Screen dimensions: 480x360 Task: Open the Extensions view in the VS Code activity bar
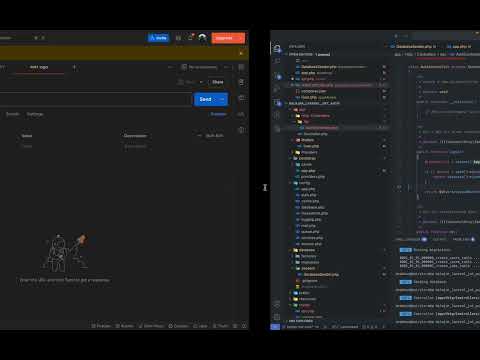pyautogui.click(x=277, y=103)
